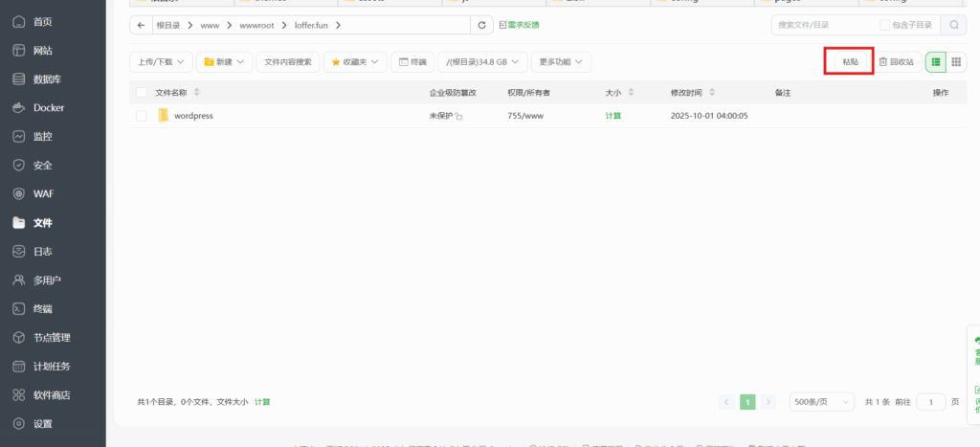Screen dimensions: 980x447
Task: Open the 500条/页 page size dropdown
Action: tap(822, 402)
